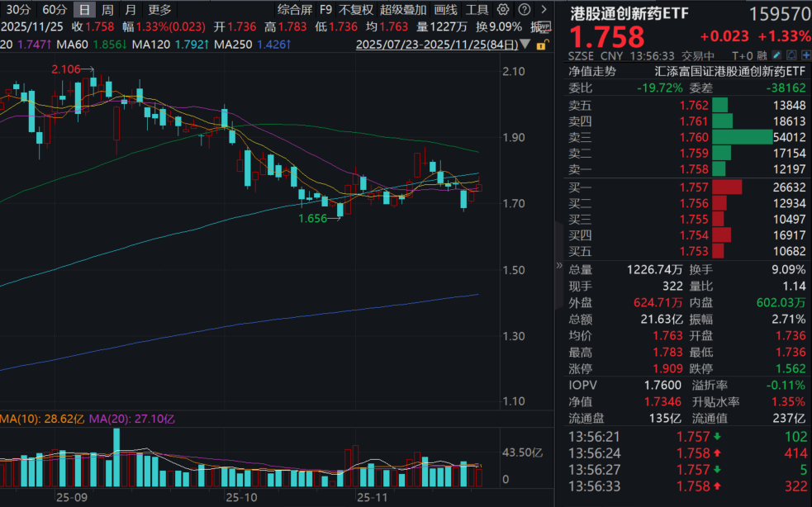812x507 pixels.
Task: Click the 综合屏 button
Action: [x=294, y=10]
